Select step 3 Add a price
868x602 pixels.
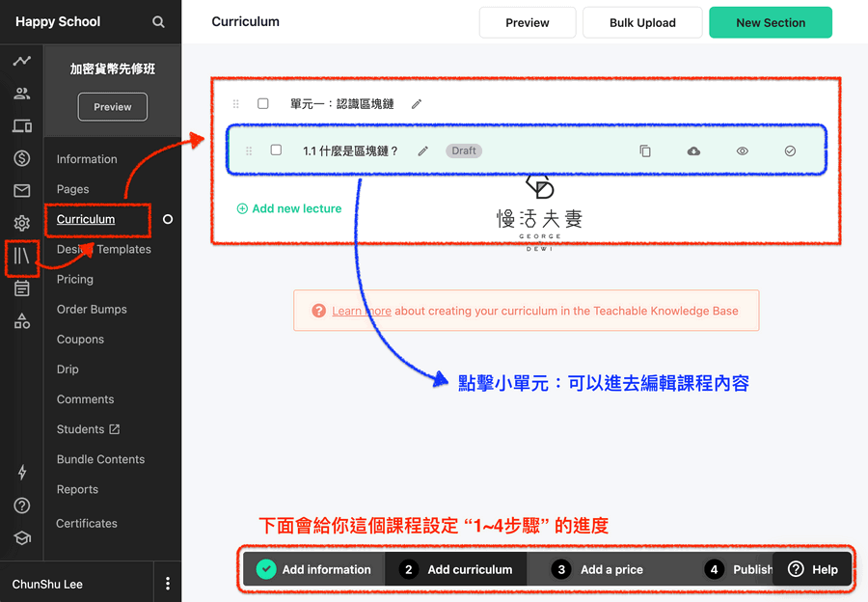point(600,569)
